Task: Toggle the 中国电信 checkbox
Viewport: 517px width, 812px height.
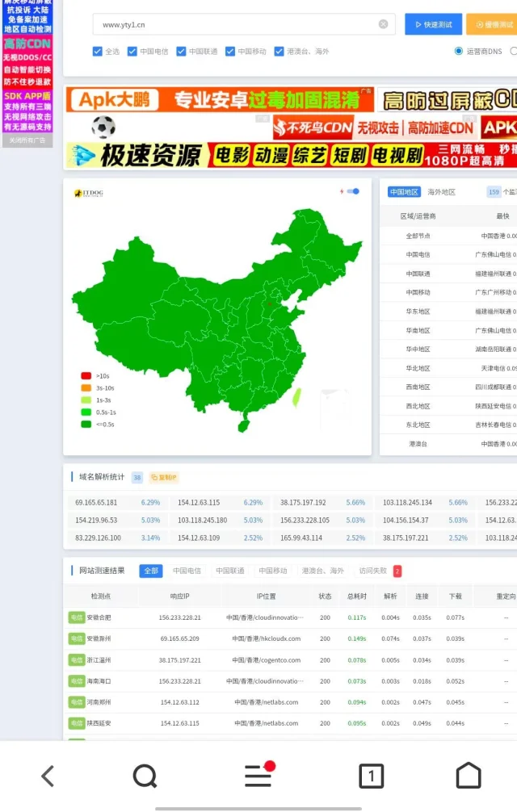Action: click(132, 52)
